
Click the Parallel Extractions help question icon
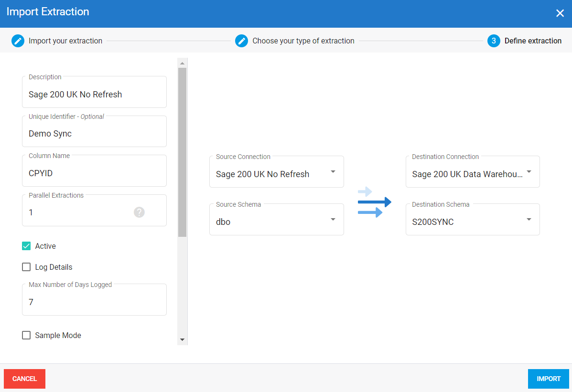pos(139,212)
